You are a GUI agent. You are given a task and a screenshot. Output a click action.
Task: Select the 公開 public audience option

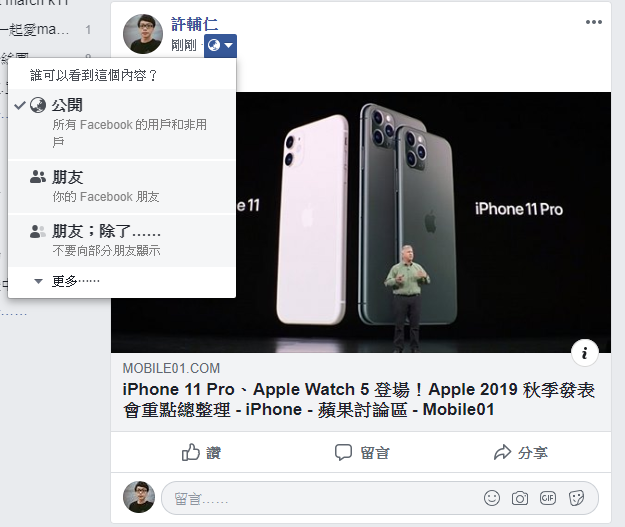122,124
